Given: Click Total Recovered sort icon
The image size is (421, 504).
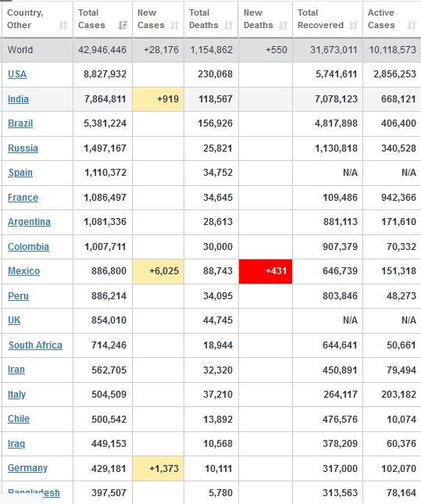Looking at the screenshot, I should click(x=353, y=25).
